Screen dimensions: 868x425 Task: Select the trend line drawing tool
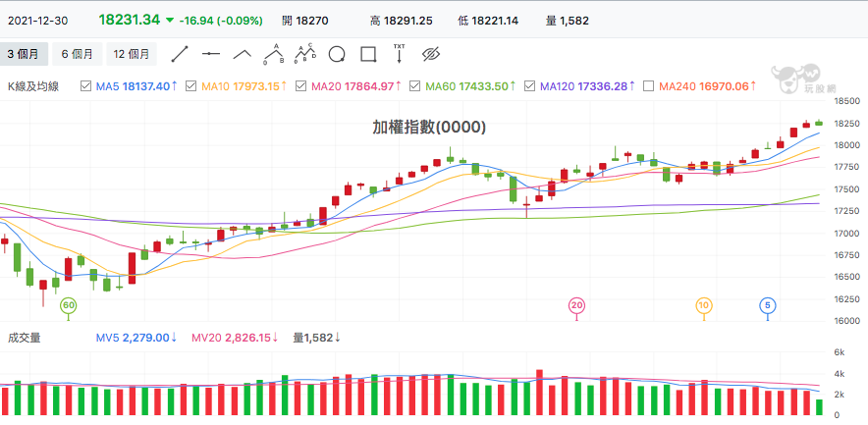[180, 54]
